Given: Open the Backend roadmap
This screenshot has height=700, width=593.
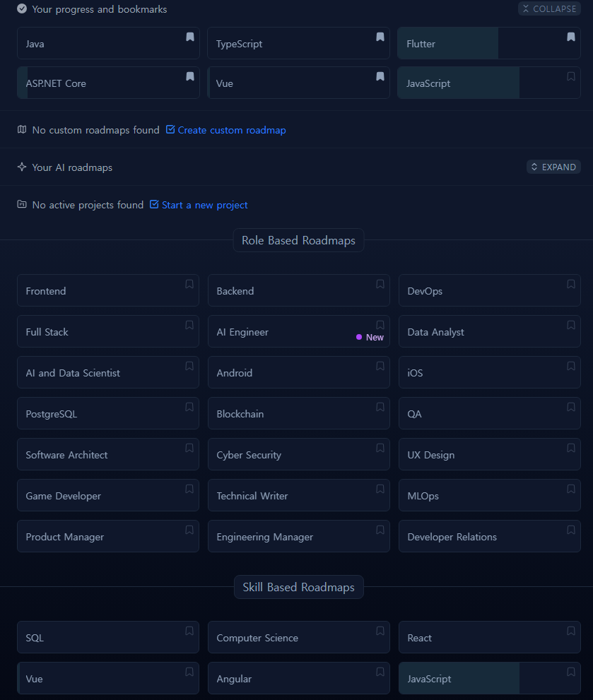Looking at the screenshot, I should coord(298,290).
